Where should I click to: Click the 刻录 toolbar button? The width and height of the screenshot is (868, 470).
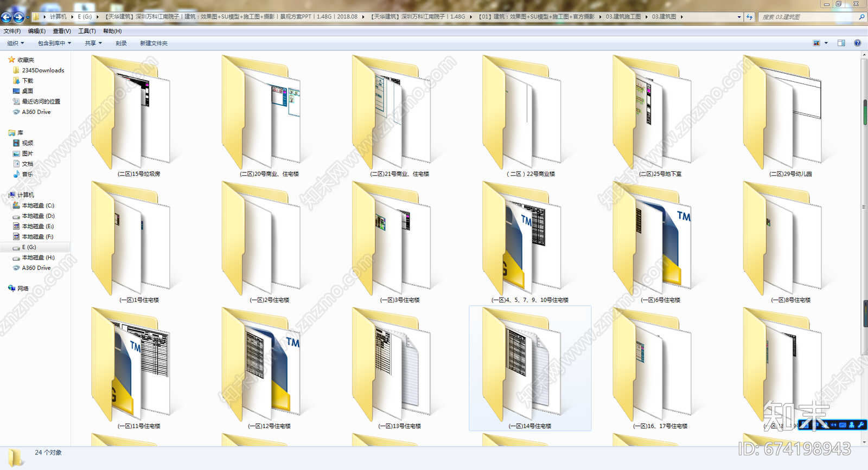(121, 43)
